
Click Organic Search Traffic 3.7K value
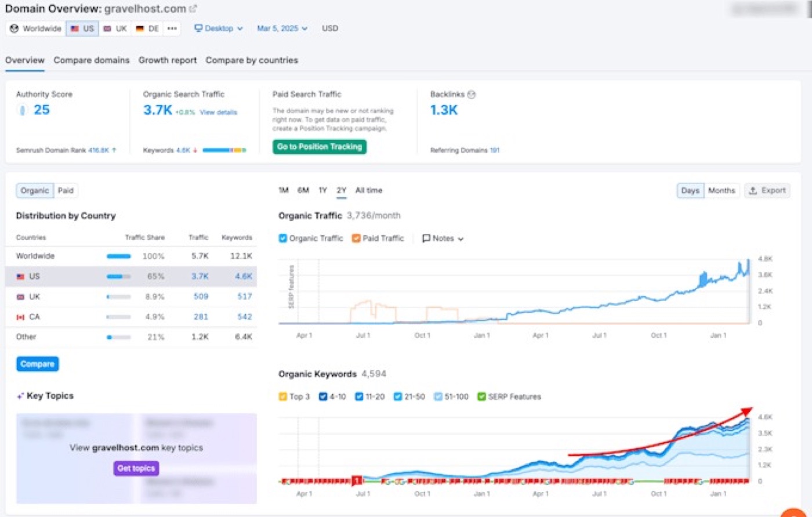[158, 110]
